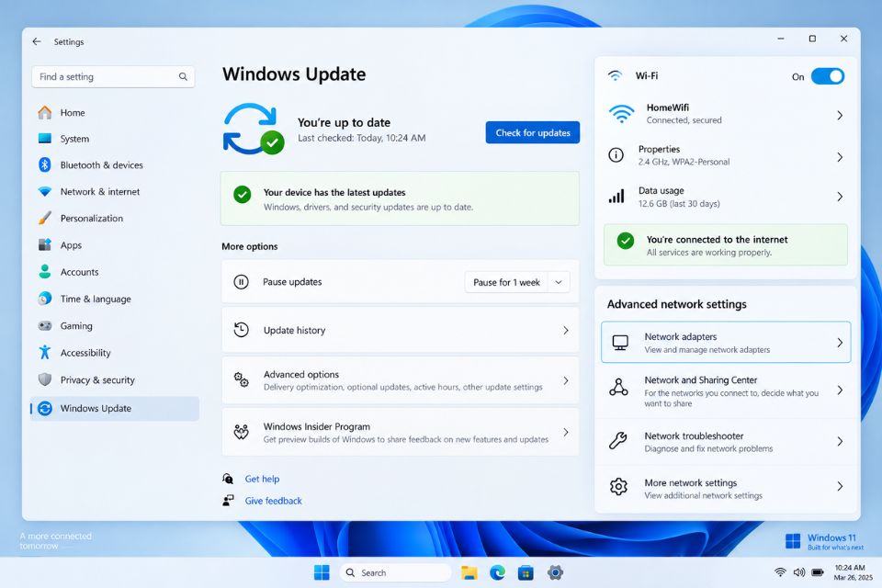882x588 pixels.
Task: Open Network and Sharing Center chevron
Action: point(839,390)
